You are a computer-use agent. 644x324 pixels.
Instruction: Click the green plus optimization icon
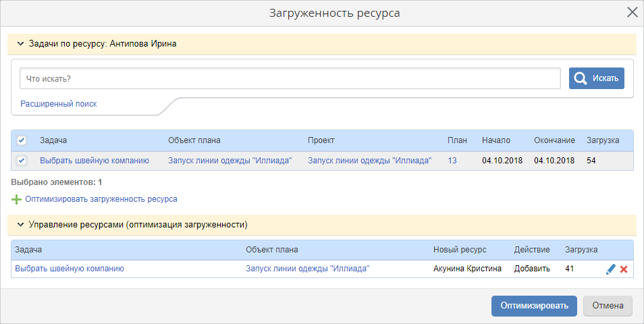coord(16,200)
